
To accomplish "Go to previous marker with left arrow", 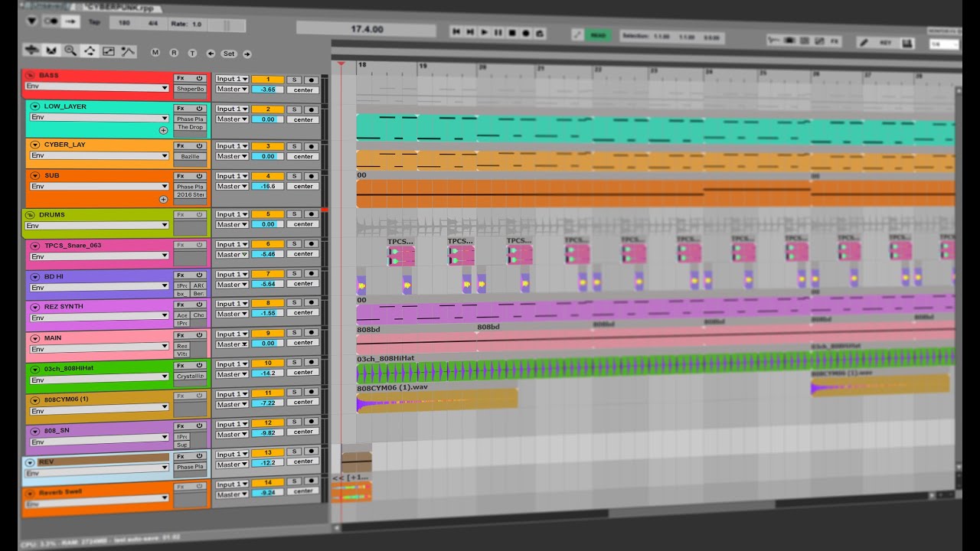I will [x=210, y=54].
